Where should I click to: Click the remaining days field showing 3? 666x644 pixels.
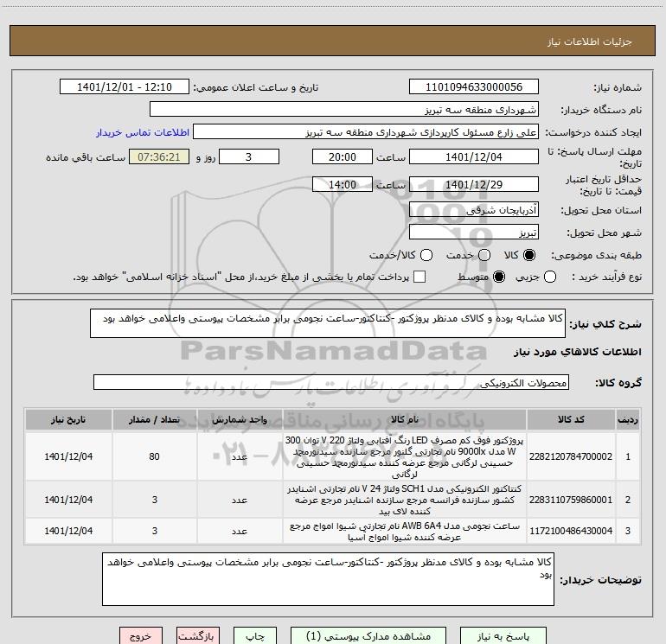249,156
